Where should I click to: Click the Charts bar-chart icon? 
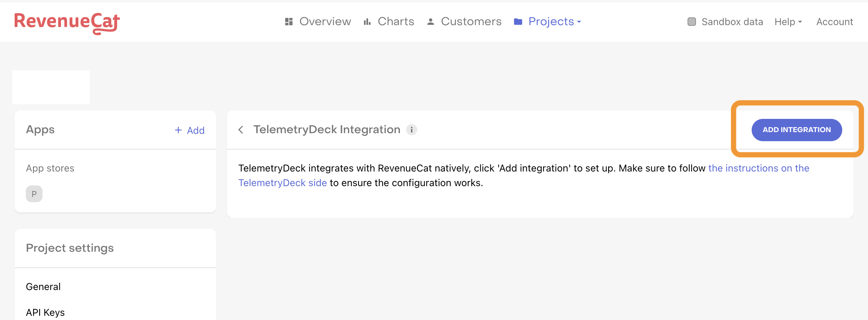pyautogui.click(x=367, y=21)
